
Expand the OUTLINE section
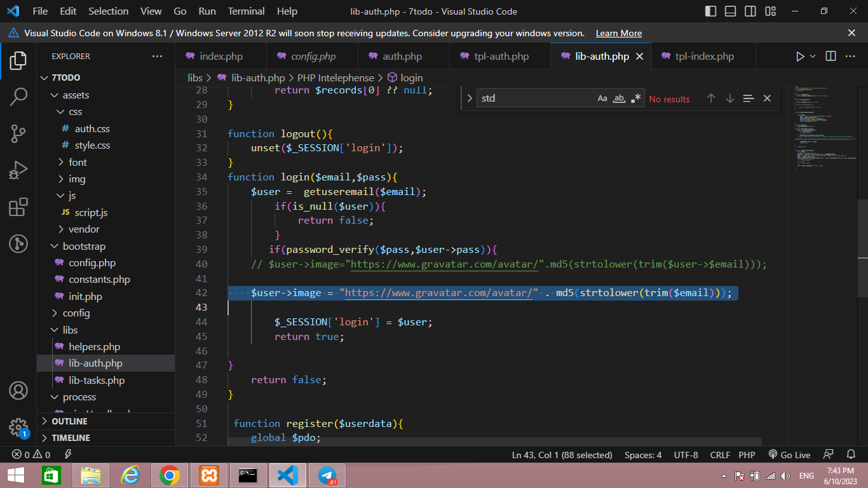[x=105, y=421]
